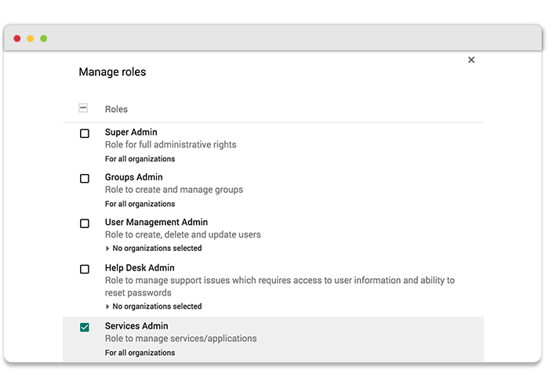Select the Help Desk Admin title text

pyautogui.click(x=140, y=268)
